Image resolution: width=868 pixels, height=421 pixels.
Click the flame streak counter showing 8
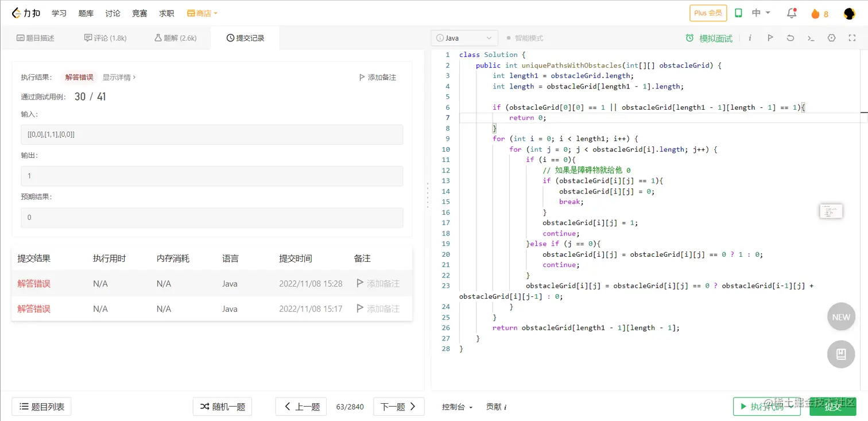(820, 14)
